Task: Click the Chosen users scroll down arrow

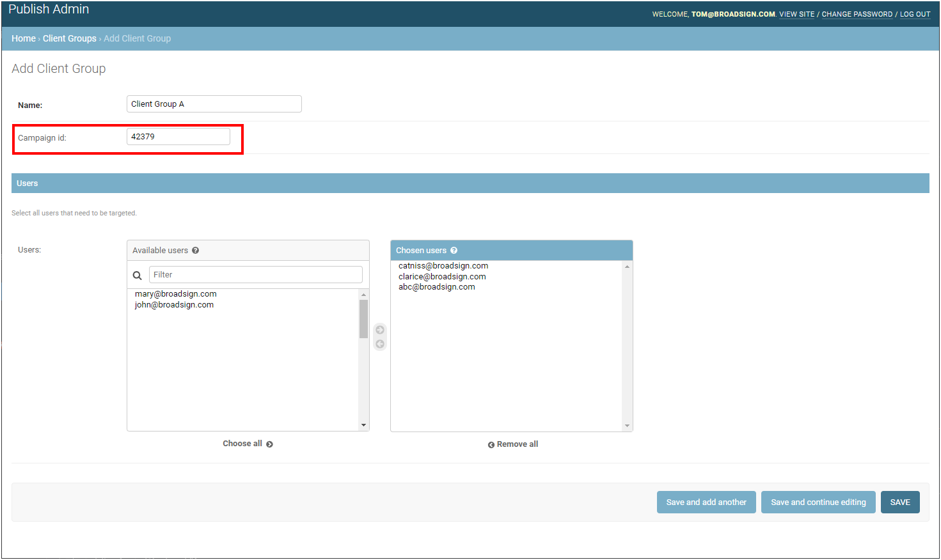Action: tap(627, 426)
